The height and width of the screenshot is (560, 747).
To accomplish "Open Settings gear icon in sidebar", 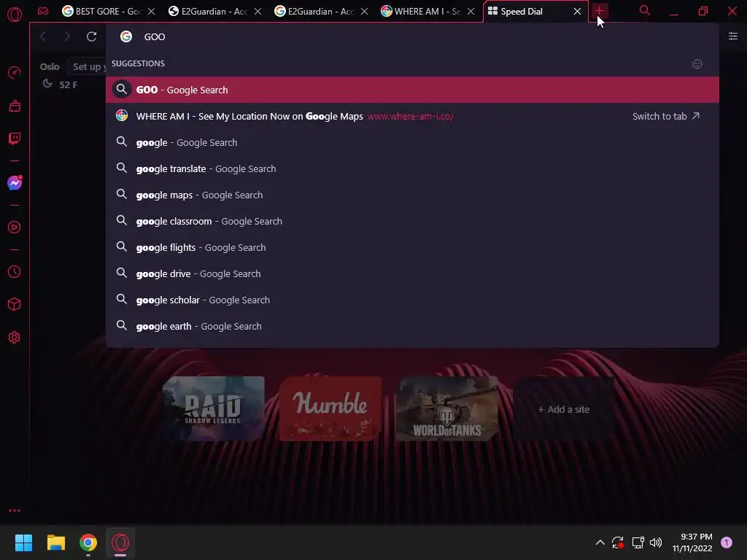I will point(15,337).
